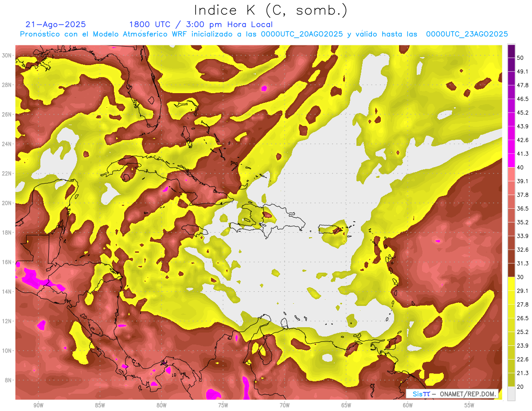The height and width of the screenshot is (411, 532).
Task: Click the colorbar value "43.9"
Action: click(x=523, y=126)
